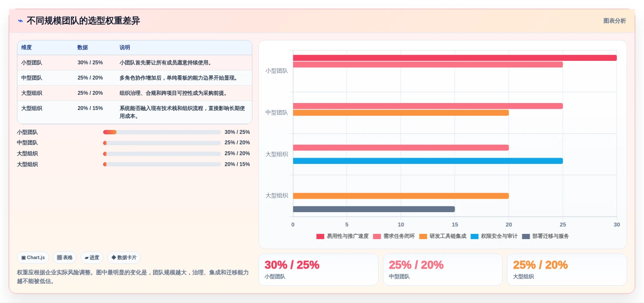The width and height of the screenshot is (644, 303).
Task: Click the 小型团队 stat card showing 30% / 25%
Action: [x=319, y=270]
